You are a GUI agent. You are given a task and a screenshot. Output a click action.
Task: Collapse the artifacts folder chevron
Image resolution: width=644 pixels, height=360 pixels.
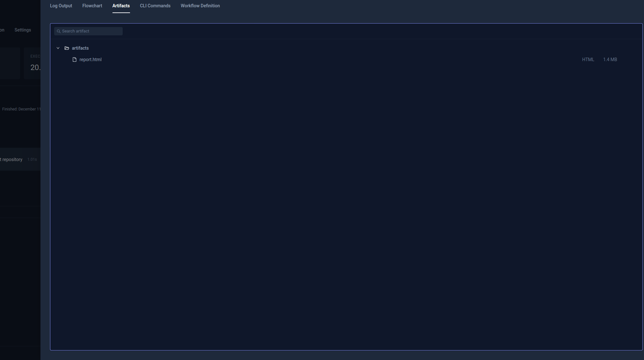(58, 48)
